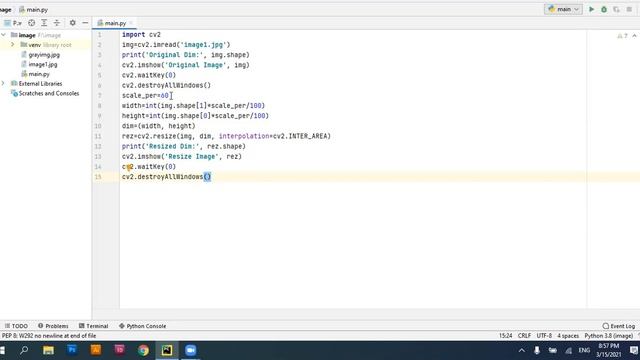Open Project view selector dropdown
The width and height of the screenshot is (640, 360).
click(13, 23)
